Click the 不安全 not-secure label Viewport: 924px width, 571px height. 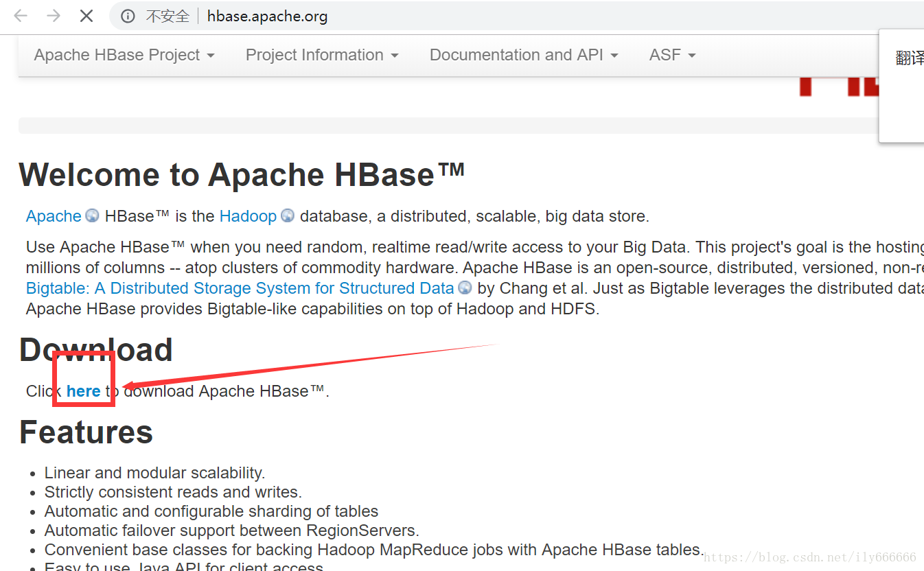pyautogui.click(x=168, y=16)
